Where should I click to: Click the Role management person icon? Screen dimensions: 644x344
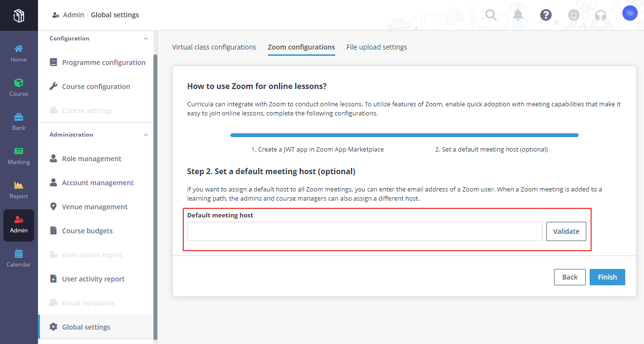53,158
